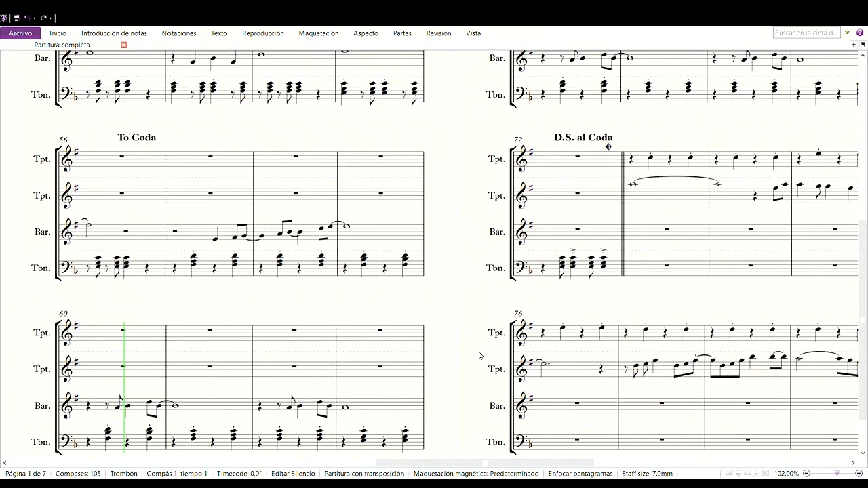
Task: Switch to vertical spreads page view icon
Action: click(x=738, y=473)
